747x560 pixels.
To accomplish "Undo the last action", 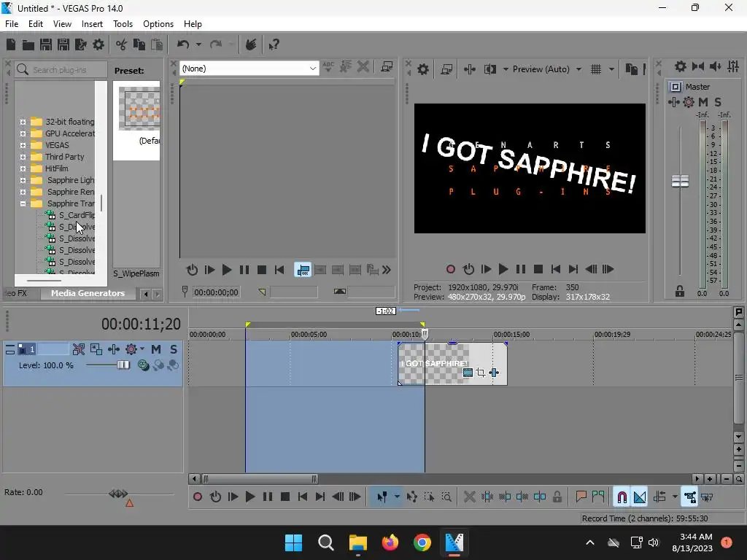I will pyautogui.click(x=183, y=44).
